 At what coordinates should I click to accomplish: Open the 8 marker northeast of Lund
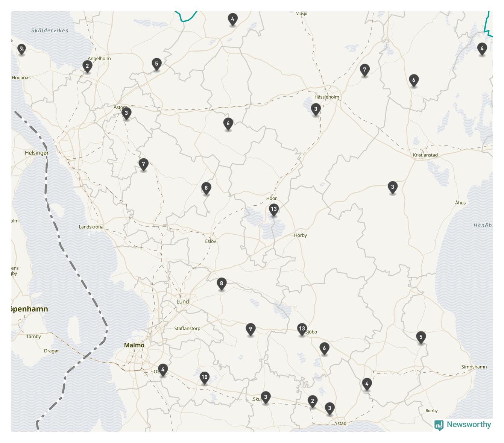(222, 284)
